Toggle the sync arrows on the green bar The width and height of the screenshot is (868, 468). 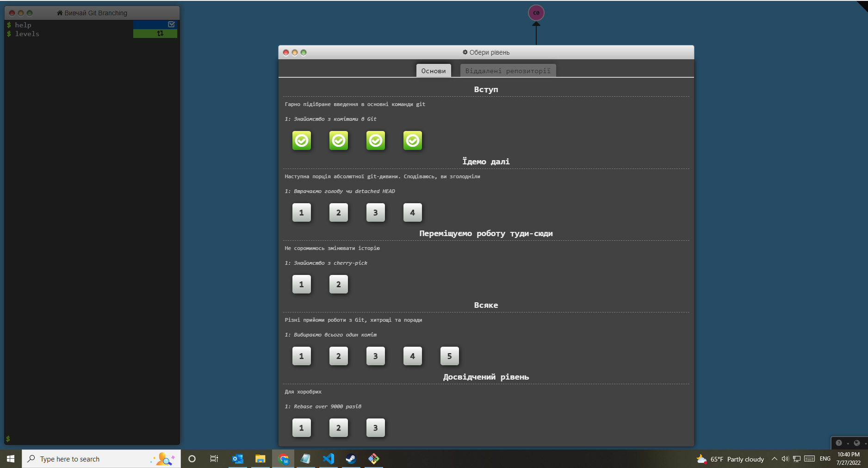tap(160, 33)
